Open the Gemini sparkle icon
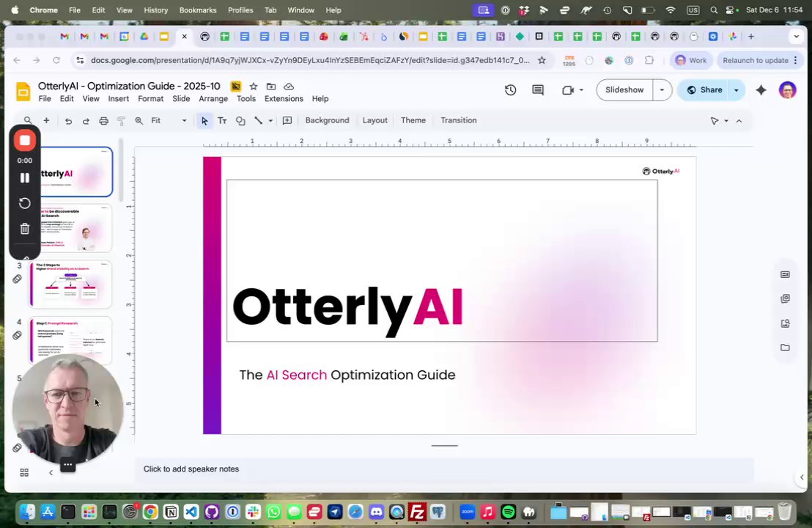812x528 pixels. click(761, 89)
